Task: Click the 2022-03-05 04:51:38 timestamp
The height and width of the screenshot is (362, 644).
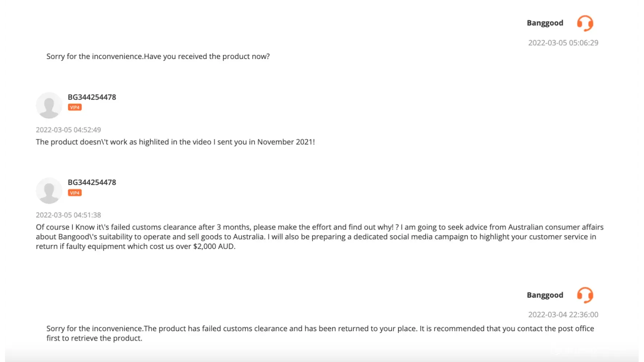Action: [68, 215]
